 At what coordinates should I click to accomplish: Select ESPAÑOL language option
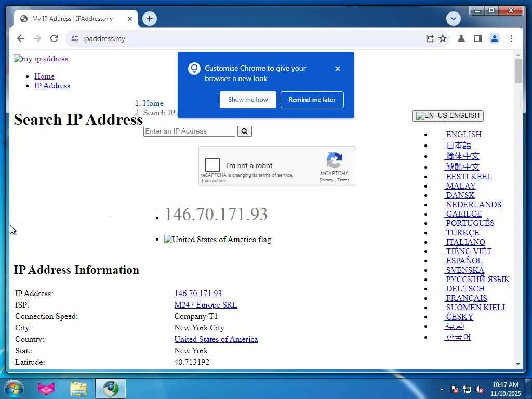(463, 261)
